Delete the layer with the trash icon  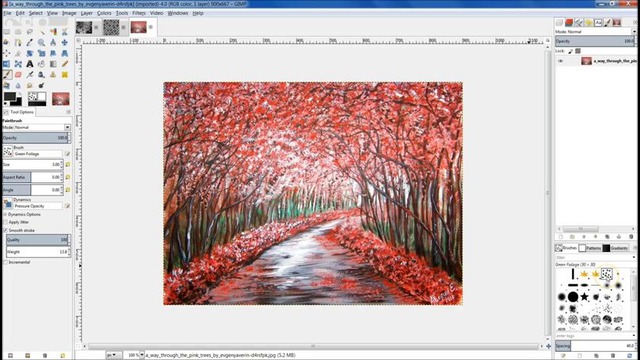pos(631,236)
